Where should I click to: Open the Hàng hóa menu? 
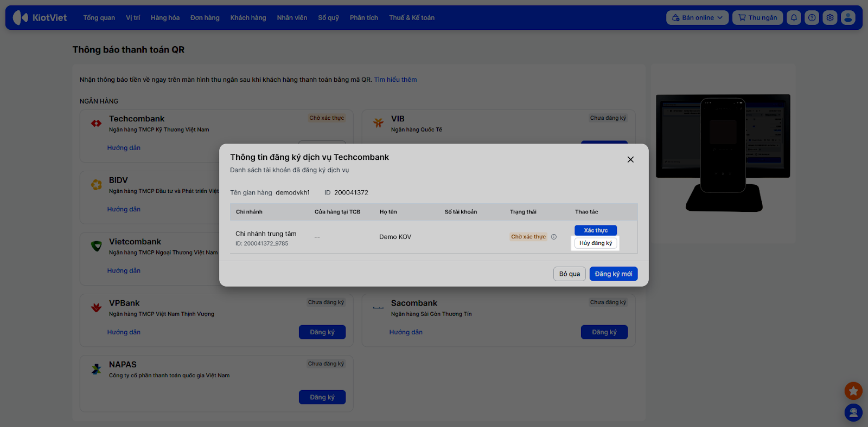(165, 18)
